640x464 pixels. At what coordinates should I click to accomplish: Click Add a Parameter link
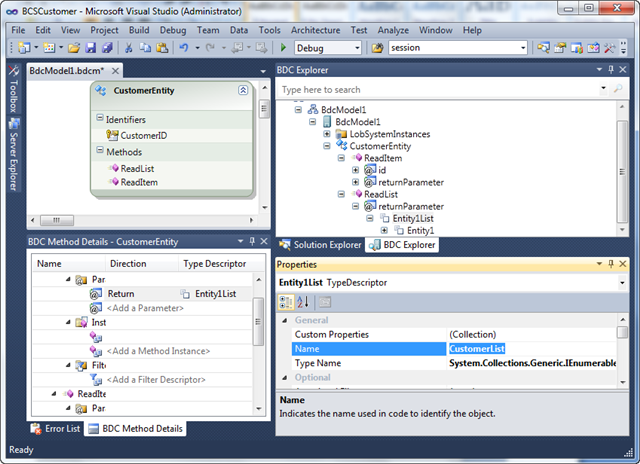tap(145, 308)
